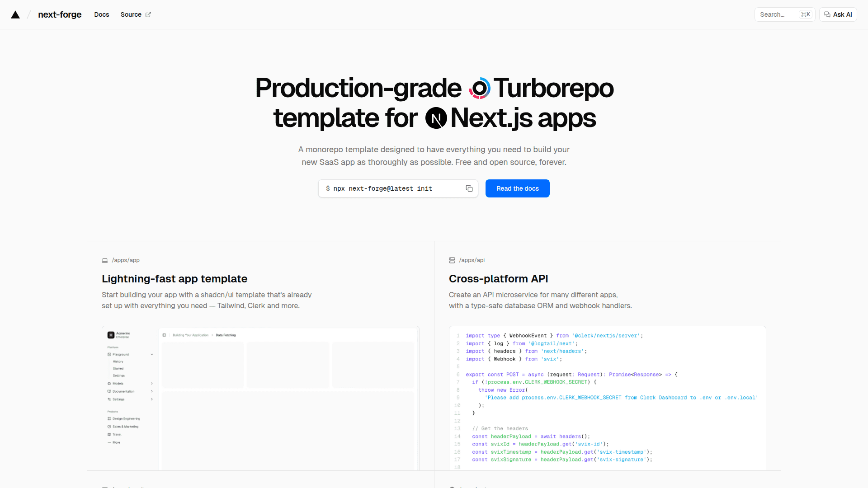The image size is (868, 488).
Task: Click the ⌘K shortcut badge in search
Action: pyautogui.click(x=806, y=14)
